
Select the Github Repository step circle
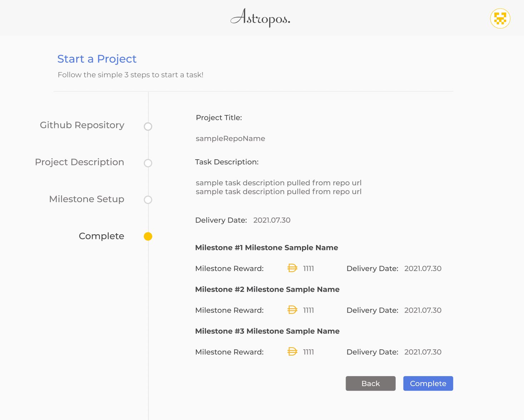coord(148,126)
